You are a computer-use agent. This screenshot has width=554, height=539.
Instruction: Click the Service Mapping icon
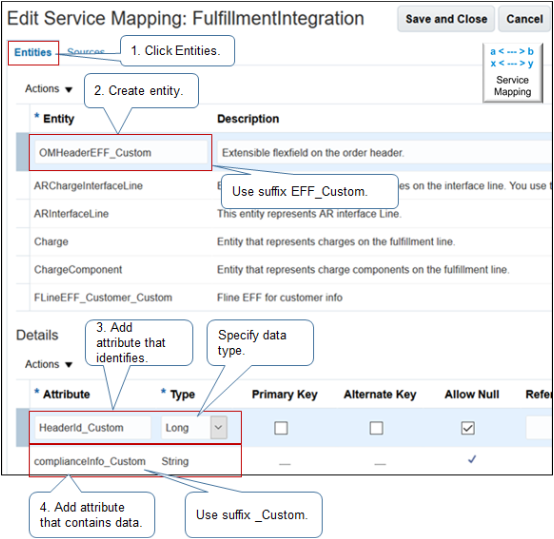pos(512,73)
